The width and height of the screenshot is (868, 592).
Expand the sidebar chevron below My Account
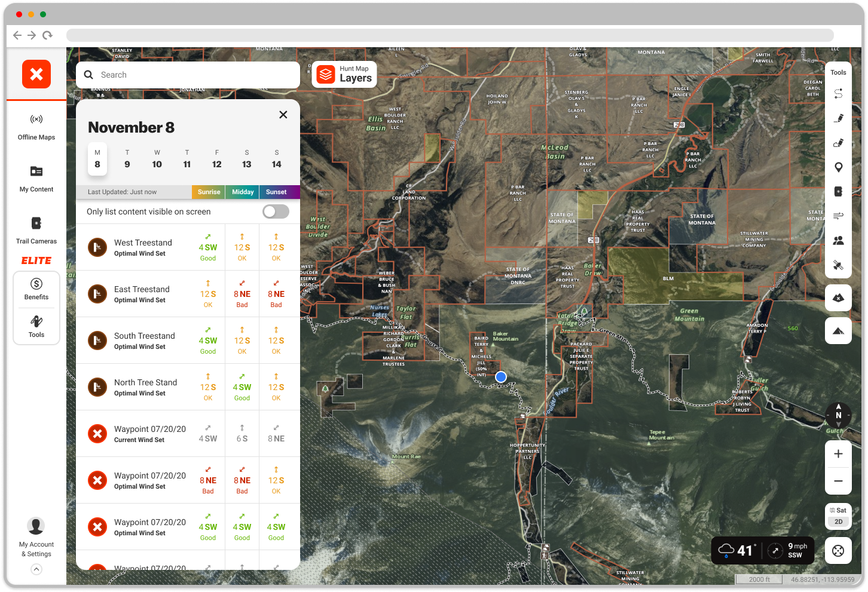point(36,569)
